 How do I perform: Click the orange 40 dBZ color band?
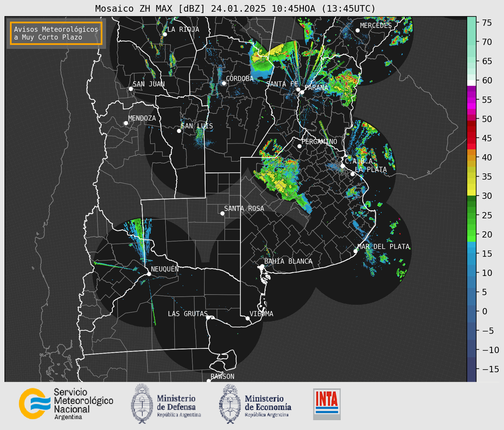(471, 157)
